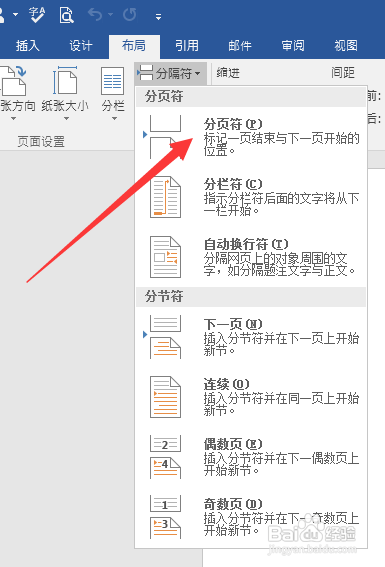The width and height of the screenshot is (385, 567).
Task: Choose 奇数页 (O) section break text
Action: tap(233, 504)
